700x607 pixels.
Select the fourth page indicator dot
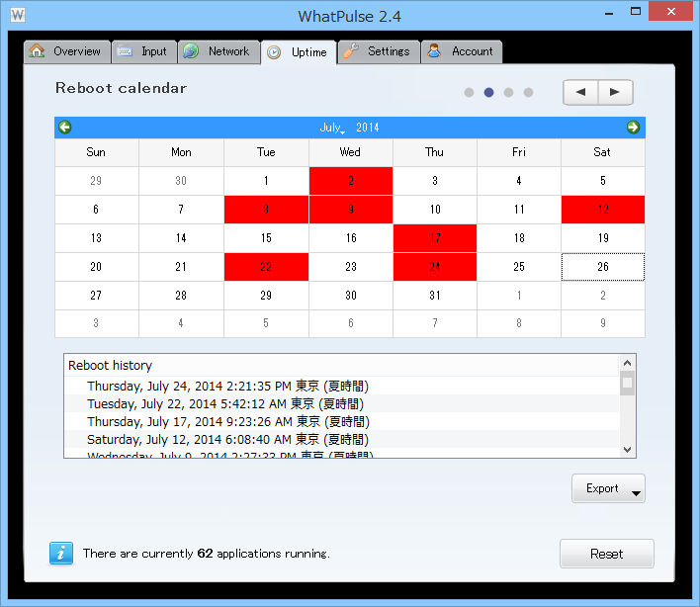coord(528,92)
